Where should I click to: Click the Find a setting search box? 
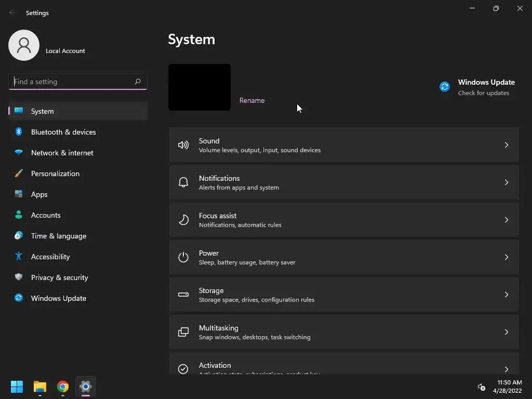(78, 82)
